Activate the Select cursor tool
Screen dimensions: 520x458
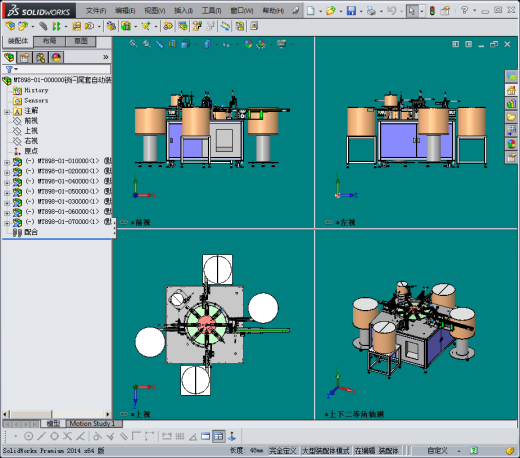(x=412, y=11)
